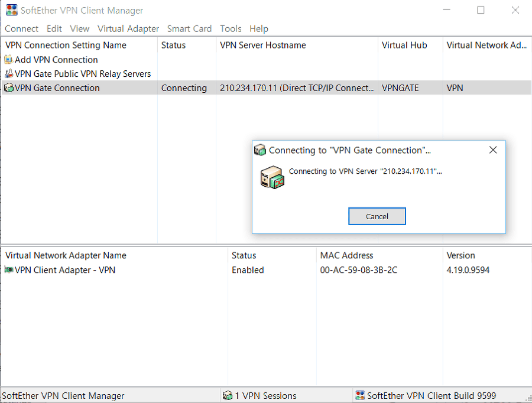Click the VPNGATE hub cell
This screenshot has height=403, width=532.
coord(400,88)
